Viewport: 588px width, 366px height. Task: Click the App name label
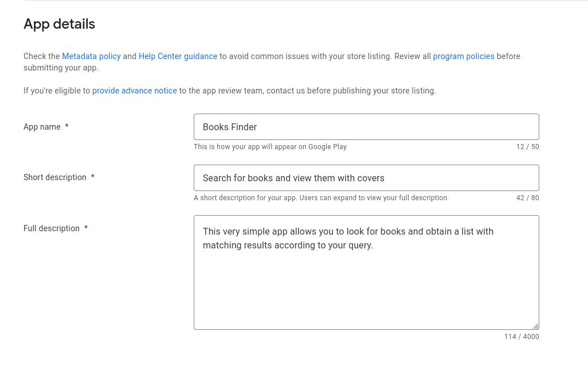pyautogui.click(x=41, y=127)
